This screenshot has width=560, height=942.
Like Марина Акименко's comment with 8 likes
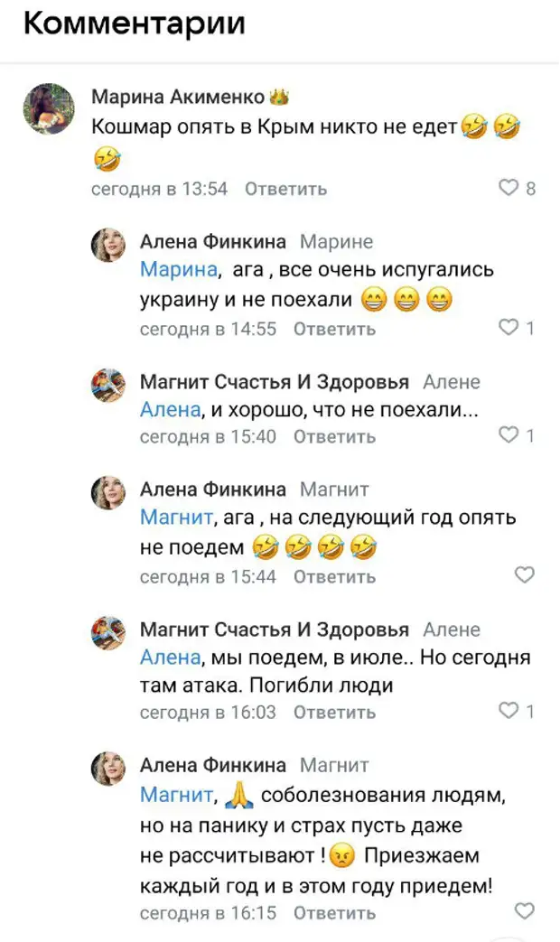tap(510, 189)
